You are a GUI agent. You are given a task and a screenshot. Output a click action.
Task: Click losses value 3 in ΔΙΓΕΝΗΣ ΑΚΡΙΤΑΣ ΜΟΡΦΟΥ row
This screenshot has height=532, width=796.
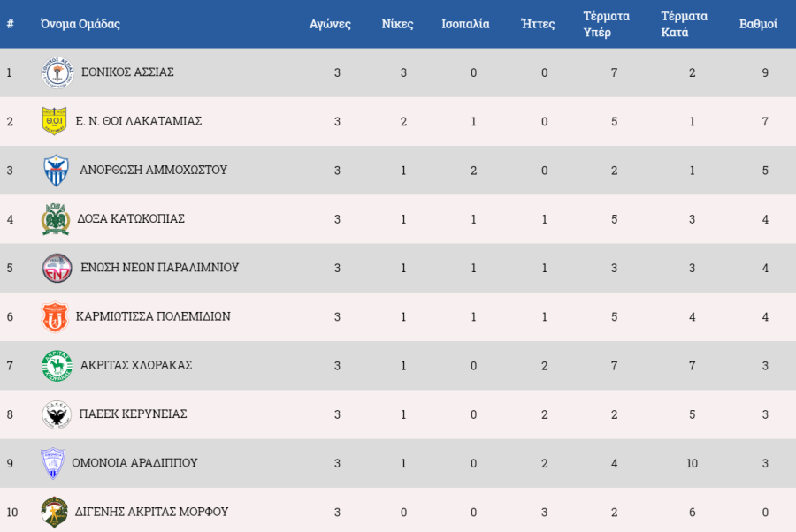pos(545,513)
